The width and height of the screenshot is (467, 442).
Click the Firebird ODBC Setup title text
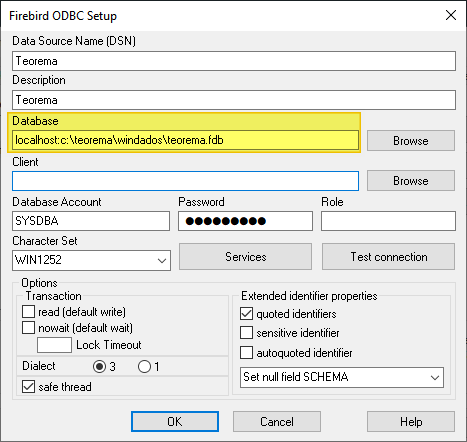[63, 16]
